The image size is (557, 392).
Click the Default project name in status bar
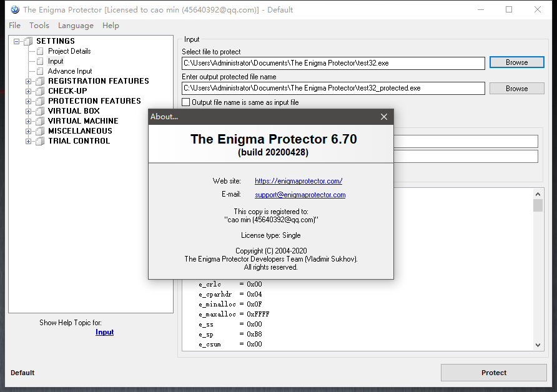click(x=22, y=373)
